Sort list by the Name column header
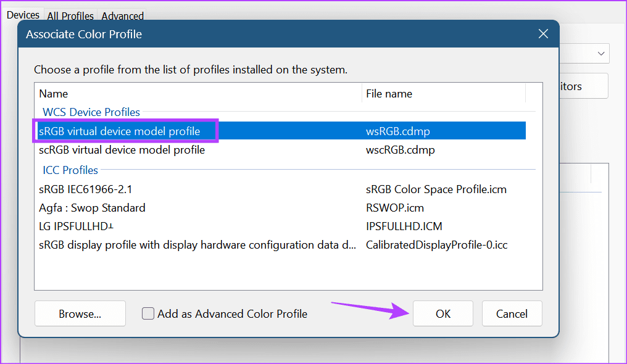Viewport: 627px width, 364px height. (198, 94)
